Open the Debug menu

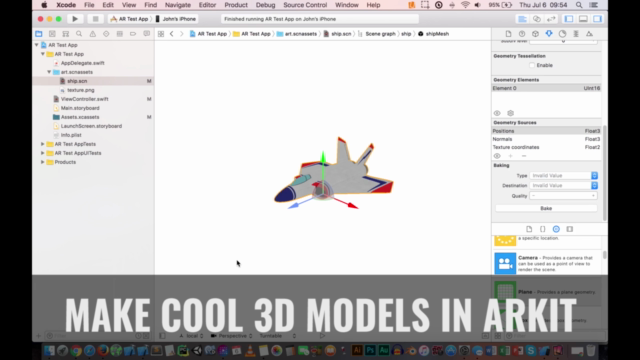265,5
